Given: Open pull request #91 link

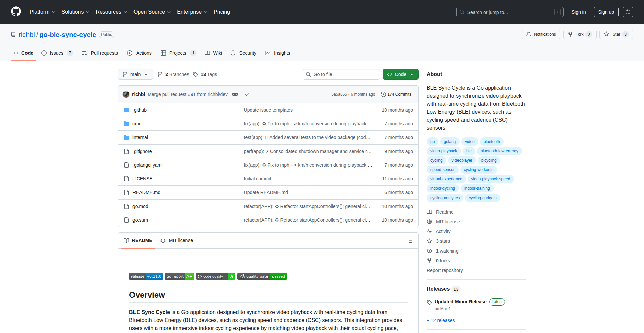Looking at the screenshot, I should 192,94.
